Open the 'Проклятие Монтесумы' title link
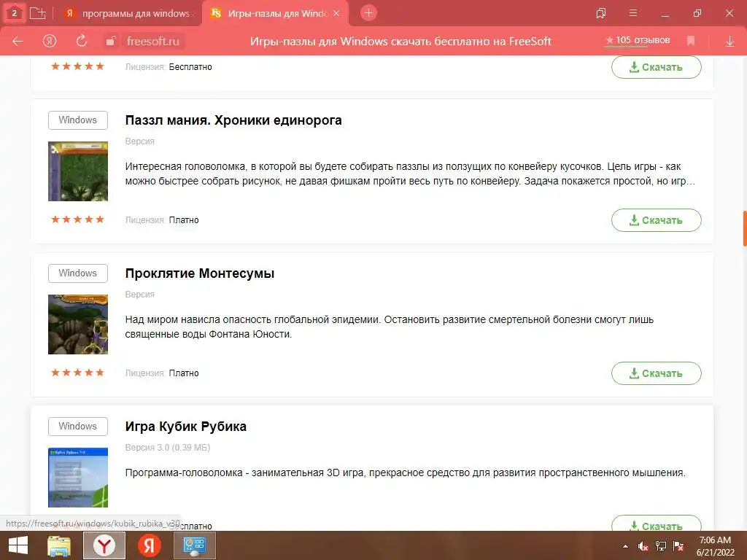Image resolution: width=747 pixels, height=560 pixels. coord(200,273)
